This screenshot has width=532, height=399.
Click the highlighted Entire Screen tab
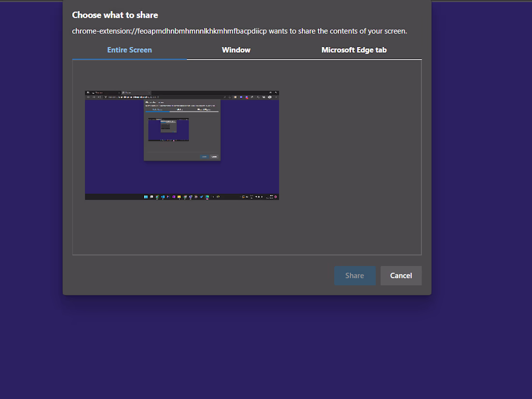(x=129, y=50)
